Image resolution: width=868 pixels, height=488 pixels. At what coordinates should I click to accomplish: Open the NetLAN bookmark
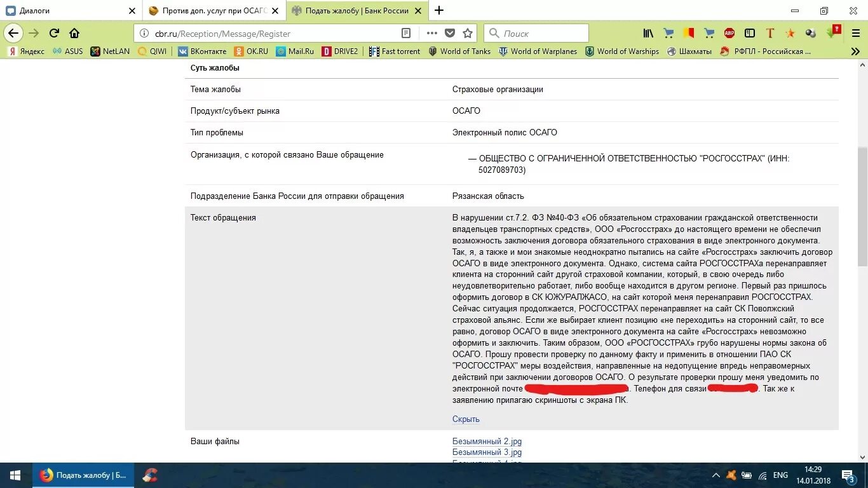(x=110, y=51)
